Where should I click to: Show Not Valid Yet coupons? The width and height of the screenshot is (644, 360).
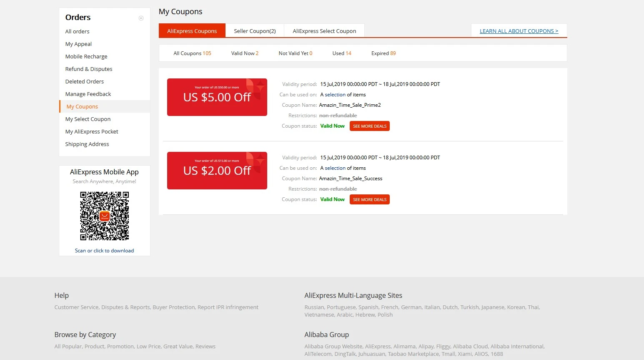point(295,53)
